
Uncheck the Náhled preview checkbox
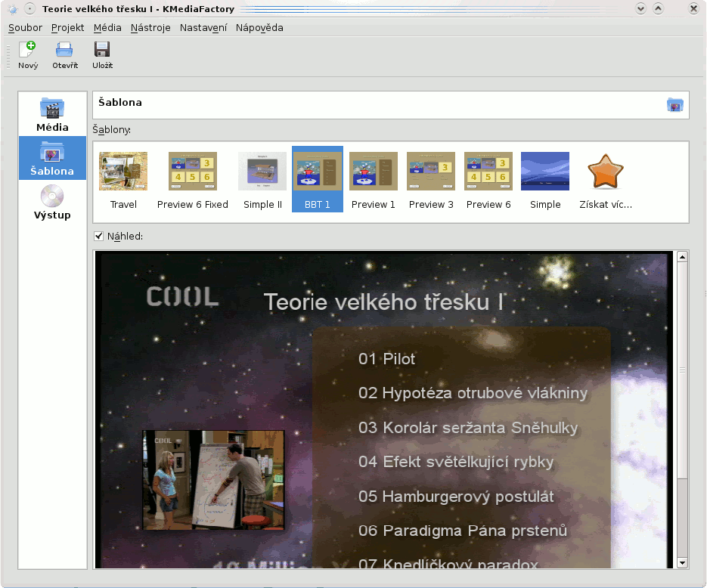point(99,236)
